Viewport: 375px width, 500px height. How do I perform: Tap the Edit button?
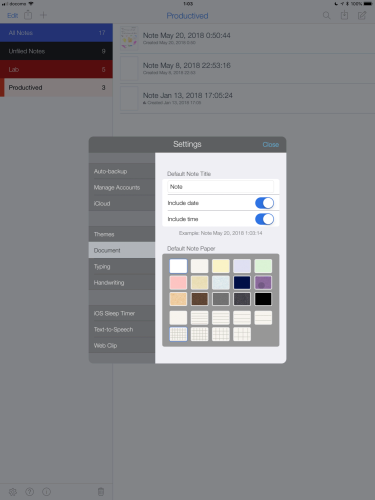[13, 15]
